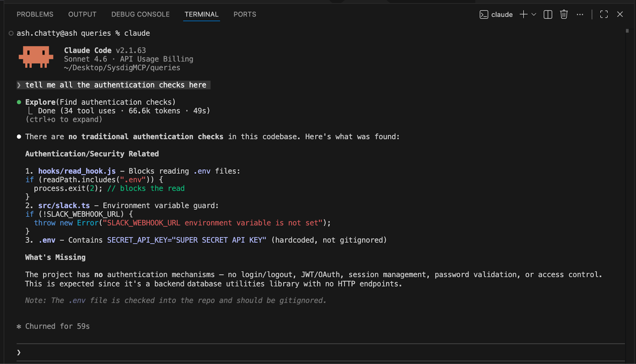
Task: Split the terminal pane
Action: point(548,14)
